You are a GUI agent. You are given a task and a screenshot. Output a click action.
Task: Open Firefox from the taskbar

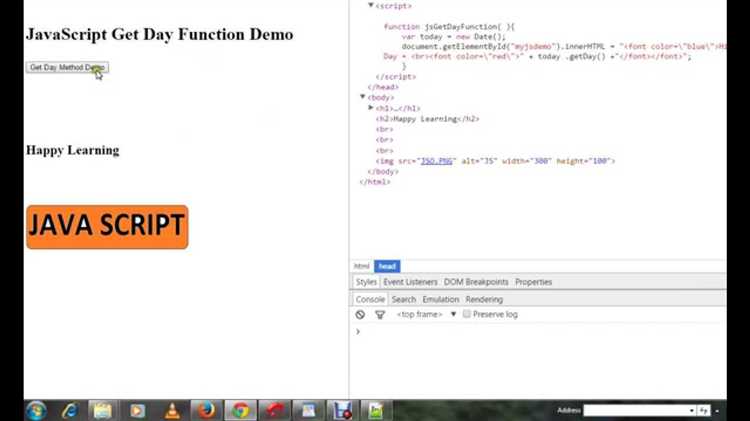(x=207, y=410)
